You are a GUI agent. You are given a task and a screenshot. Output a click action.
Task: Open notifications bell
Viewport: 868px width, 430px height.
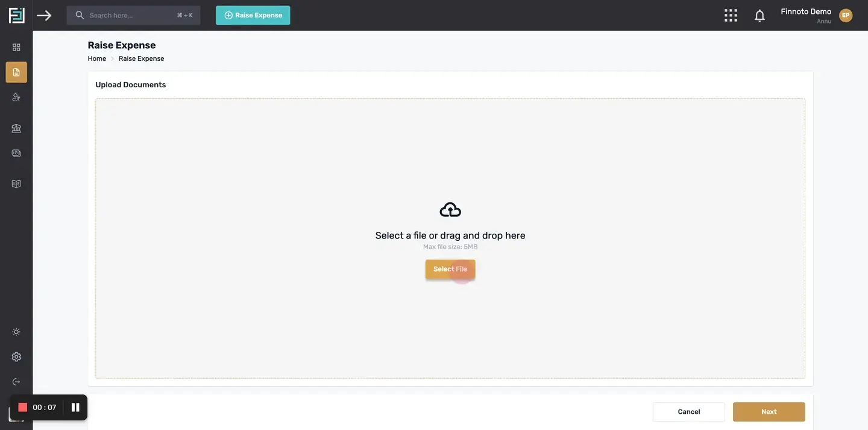point(759,15)
